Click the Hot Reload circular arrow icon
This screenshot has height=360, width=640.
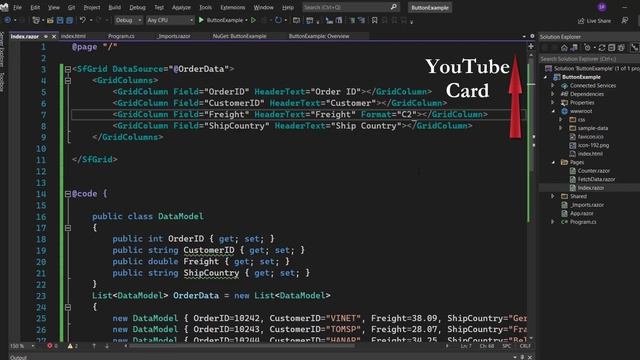point(278,20)
